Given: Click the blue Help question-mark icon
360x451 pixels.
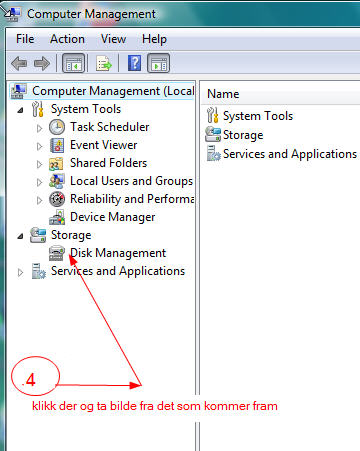Looking at the screenshot, I should [x=134, y=63].
